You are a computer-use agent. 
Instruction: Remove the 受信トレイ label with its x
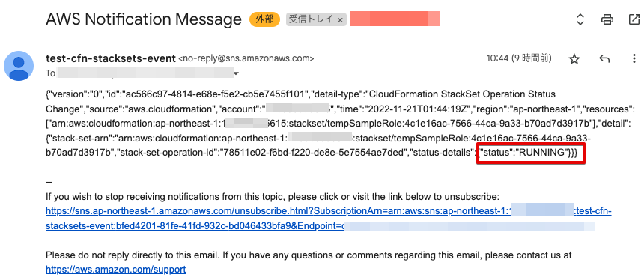coord(340,19)
